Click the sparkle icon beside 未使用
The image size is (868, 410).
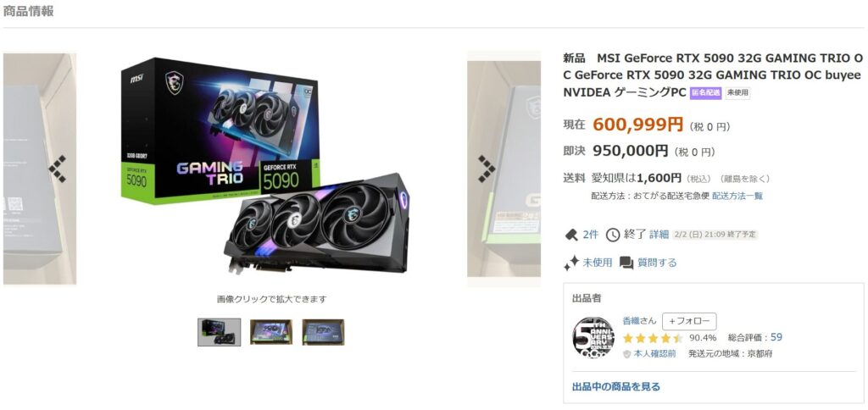click(571, 263)
